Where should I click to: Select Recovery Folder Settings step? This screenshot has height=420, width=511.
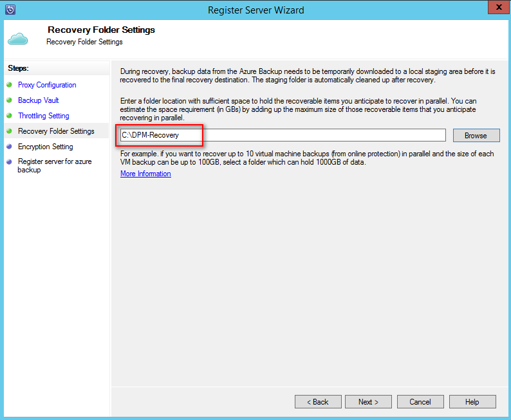(x=56, y=131)
